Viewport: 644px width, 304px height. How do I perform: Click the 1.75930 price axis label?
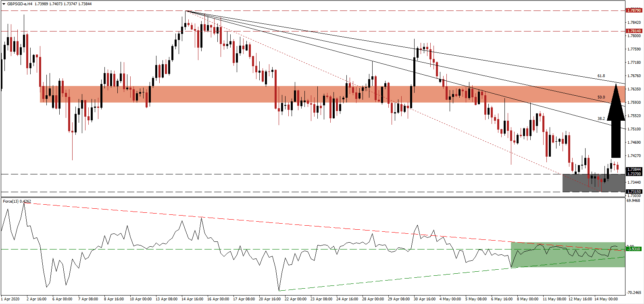point(634,103)
